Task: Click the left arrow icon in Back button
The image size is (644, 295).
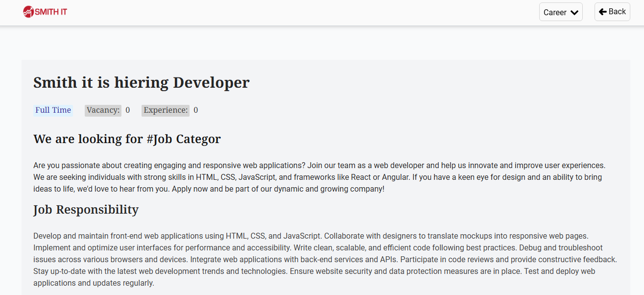Action: point(602,12)
